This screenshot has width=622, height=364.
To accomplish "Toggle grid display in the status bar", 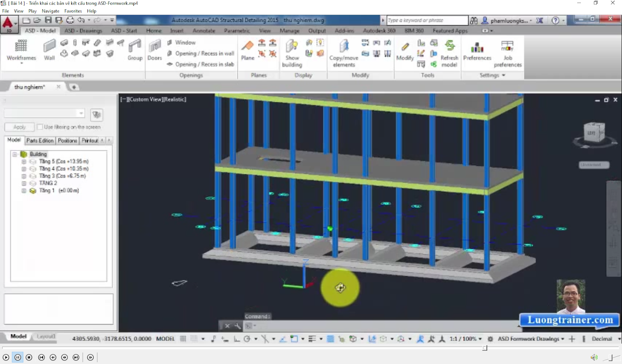I will (194, 338).
